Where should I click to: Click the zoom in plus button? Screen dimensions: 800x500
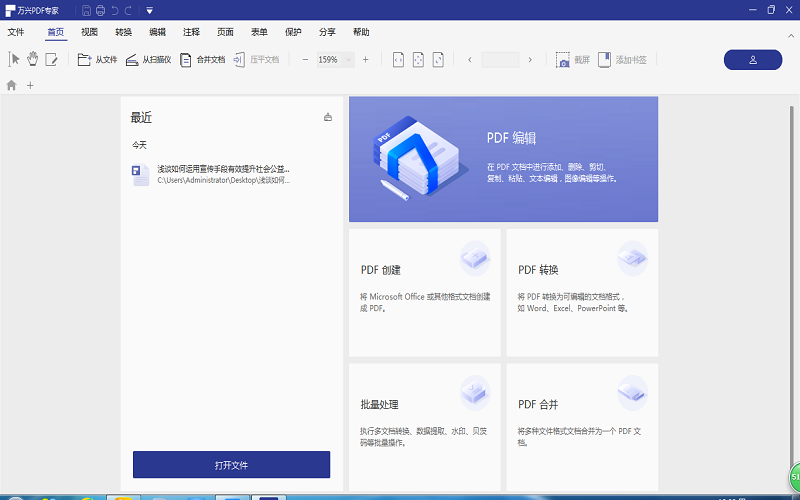[x=365, y=60]
